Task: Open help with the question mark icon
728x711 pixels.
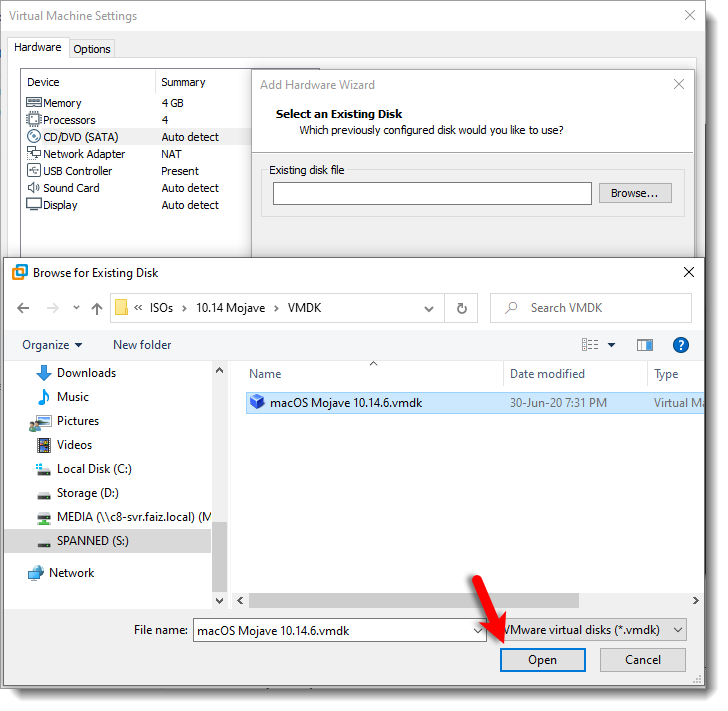Action: point(681,345)
